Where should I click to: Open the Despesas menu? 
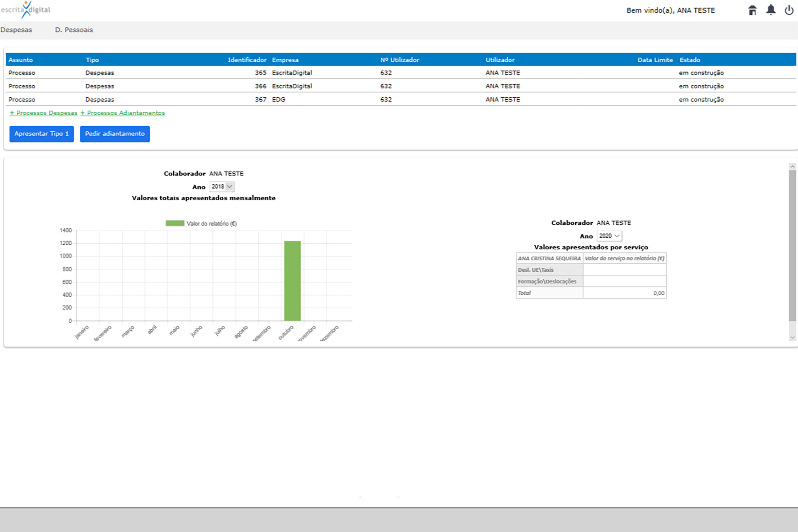click(x=16, y=30)
